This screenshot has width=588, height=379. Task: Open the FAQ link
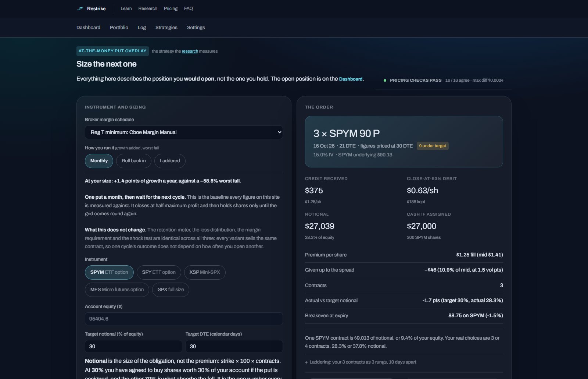point(189,8)
